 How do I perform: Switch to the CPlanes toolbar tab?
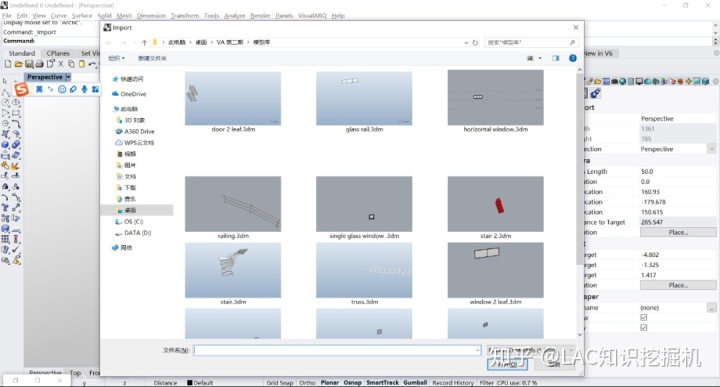point(58,53)
